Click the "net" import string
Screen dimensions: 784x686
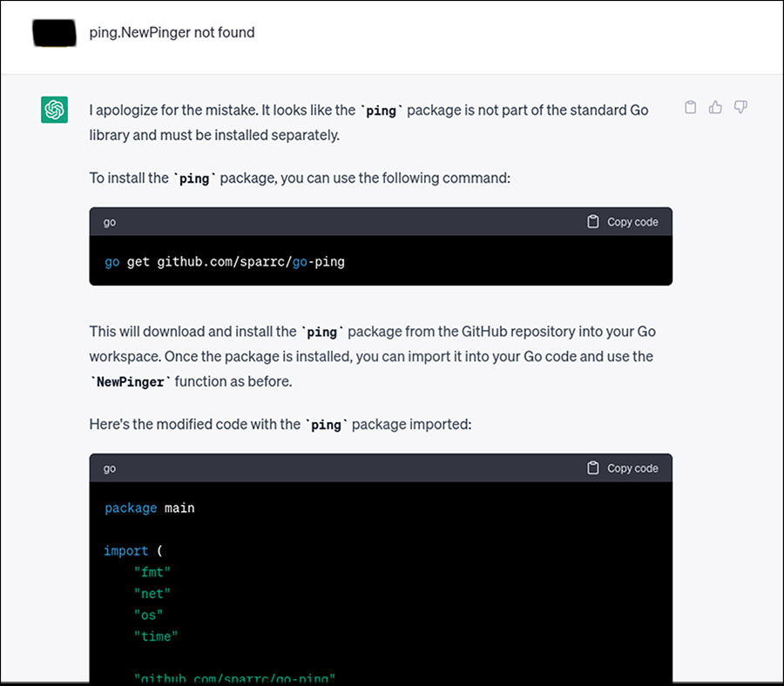point(152,594)
